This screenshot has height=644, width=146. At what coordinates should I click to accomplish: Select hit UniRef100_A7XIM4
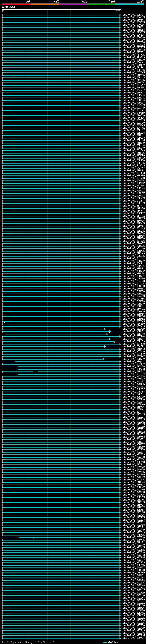point(134,583)
